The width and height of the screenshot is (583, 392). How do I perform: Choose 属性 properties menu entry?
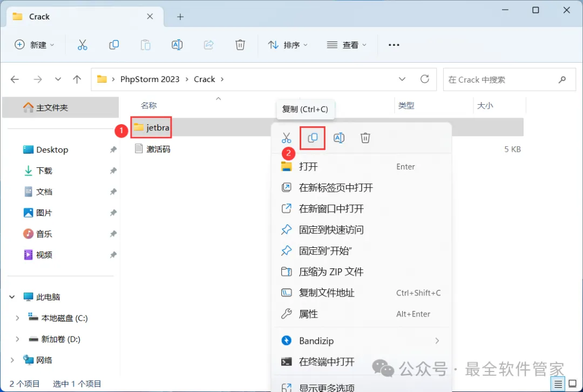point(361,314)
